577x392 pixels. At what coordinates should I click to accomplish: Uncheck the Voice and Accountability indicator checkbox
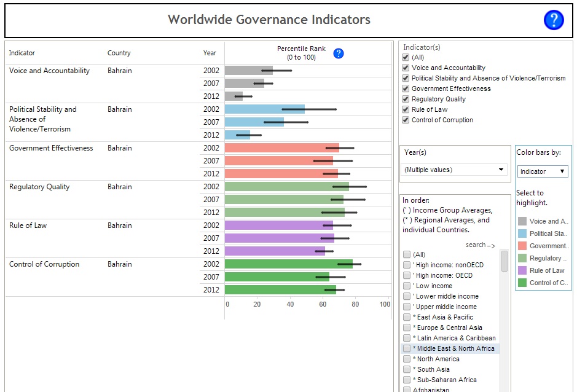(x=406, y=68)
